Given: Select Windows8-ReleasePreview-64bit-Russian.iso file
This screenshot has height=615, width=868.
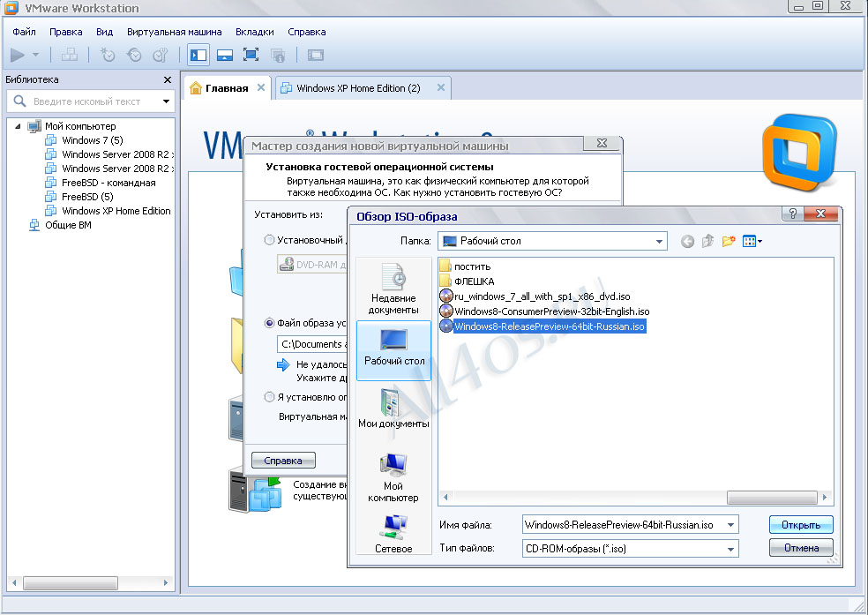Looking at the screenshot, I should click(x=542, y=326).
